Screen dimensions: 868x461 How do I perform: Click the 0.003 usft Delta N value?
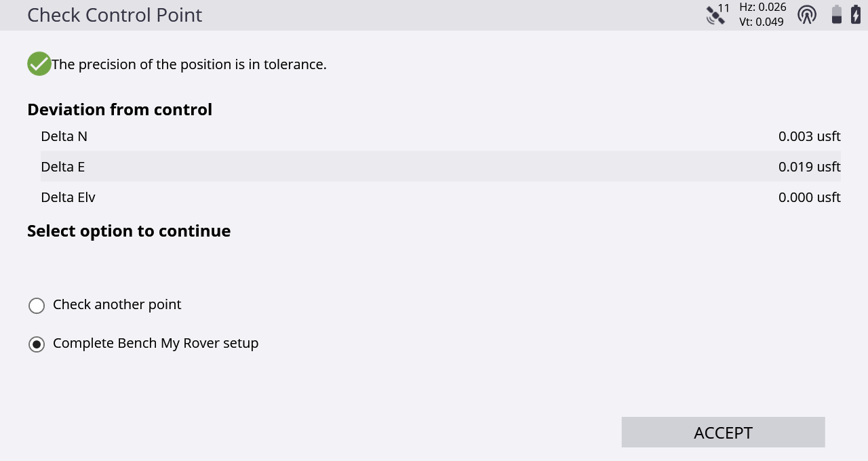[x=810, y=136]
